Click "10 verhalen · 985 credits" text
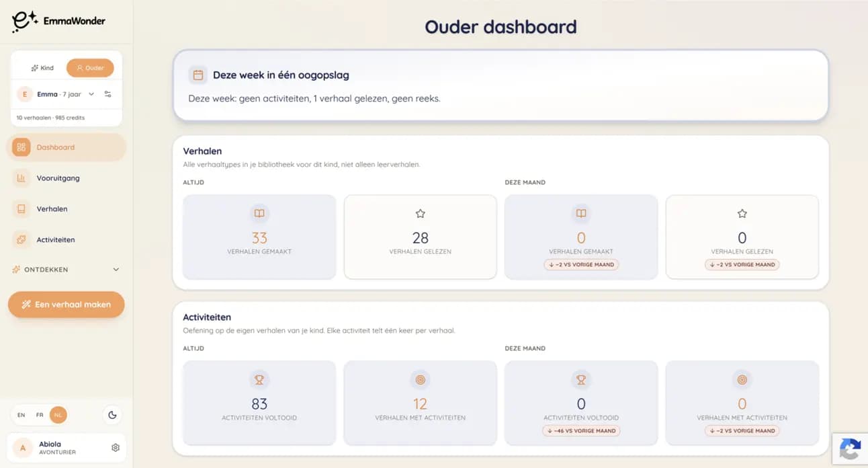868x468 pixels. tap(50, 118)
